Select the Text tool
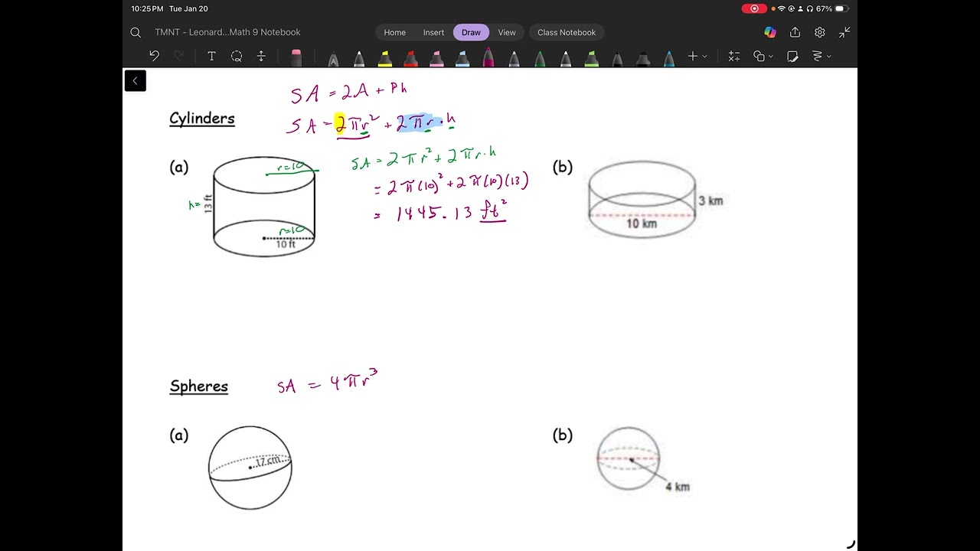Image resolution: width=980 pixels, height=551 pixels. click(211, 56)
